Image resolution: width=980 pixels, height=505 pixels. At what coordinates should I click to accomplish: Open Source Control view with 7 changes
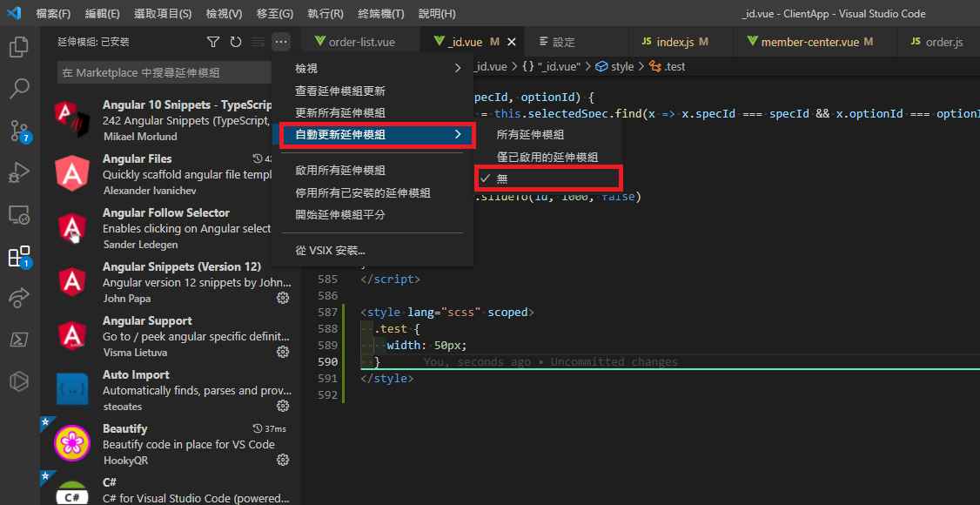pos(19,131)
